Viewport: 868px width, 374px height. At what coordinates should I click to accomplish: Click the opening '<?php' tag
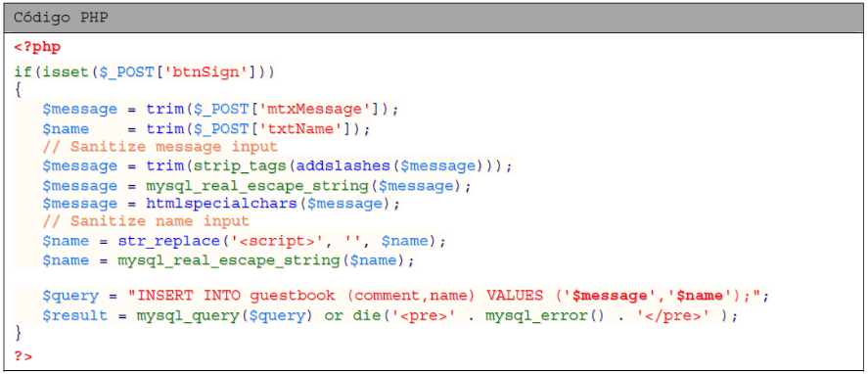point(37,48)
